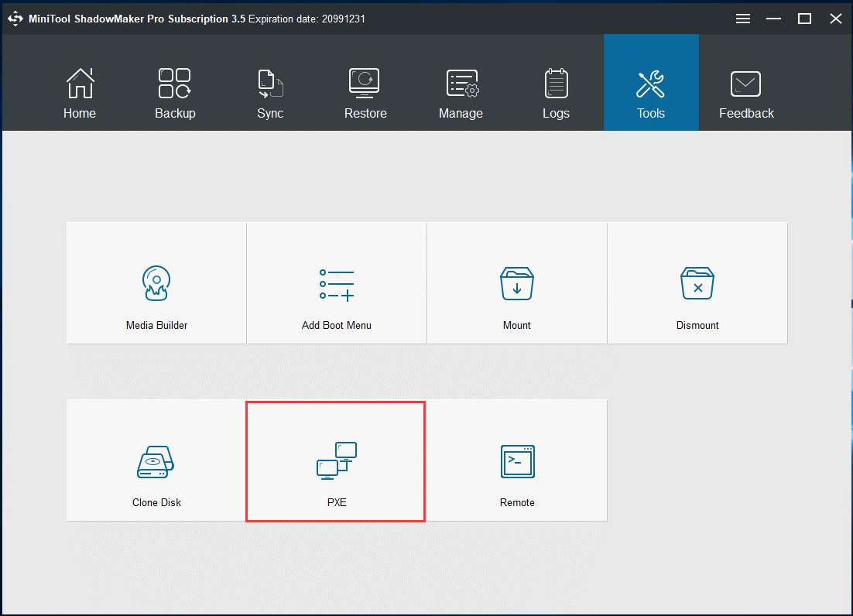Click the MiniTool logo in the title bar
The height and width of the screenshot is (616, 853).
click(15, 18)
